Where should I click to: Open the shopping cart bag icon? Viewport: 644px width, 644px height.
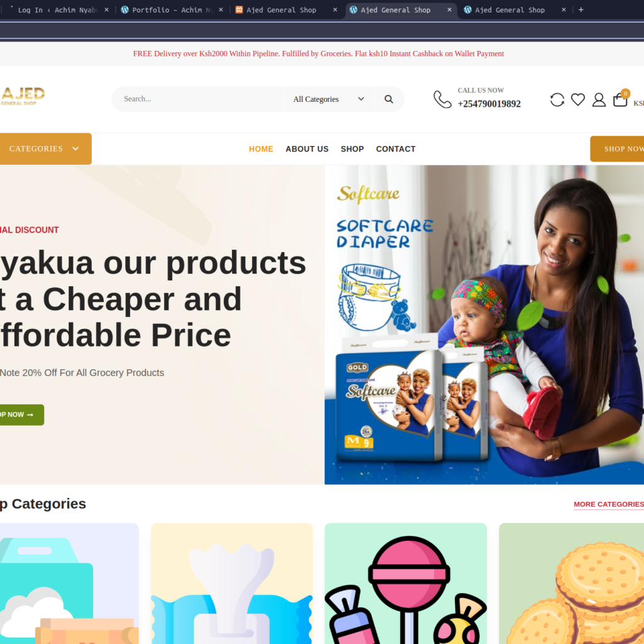(621, 99)
